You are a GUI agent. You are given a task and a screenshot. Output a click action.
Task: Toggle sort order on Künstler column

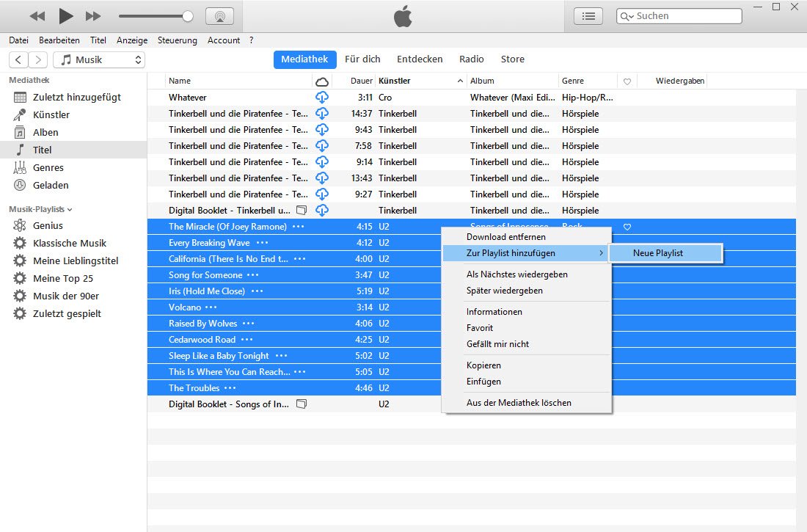coord(420,81)
